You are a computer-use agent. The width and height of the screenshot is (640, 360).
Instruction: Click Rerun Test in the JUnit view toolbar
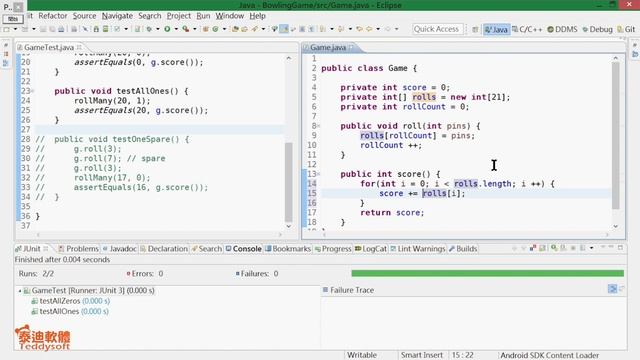(x=554, y=248)
